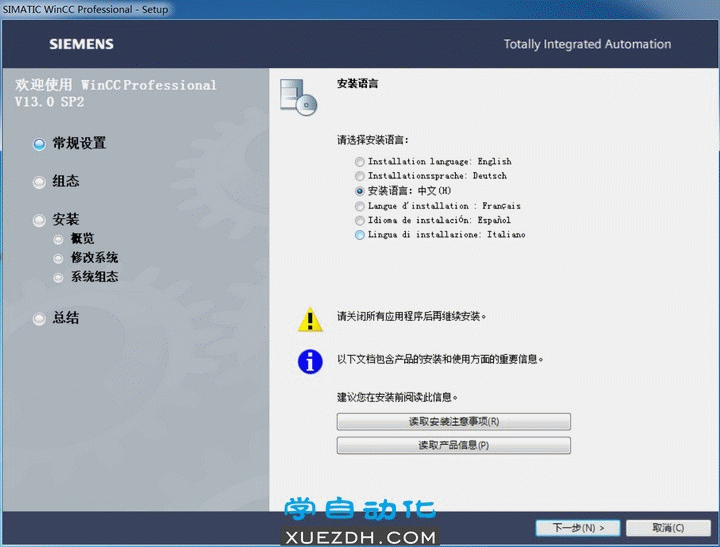Click the SIEMENS logo
720x547 pixels.
tap(81, 44)
